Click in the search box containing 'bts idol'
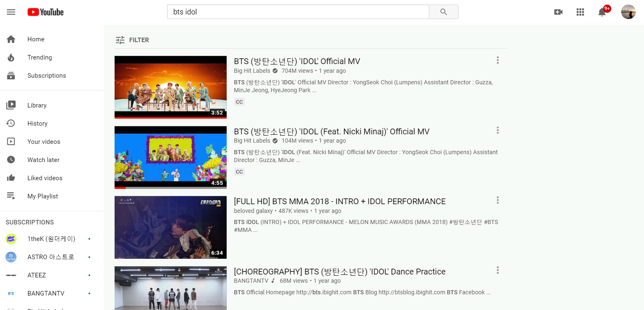The image size is (644, 310). coord(298,12)
